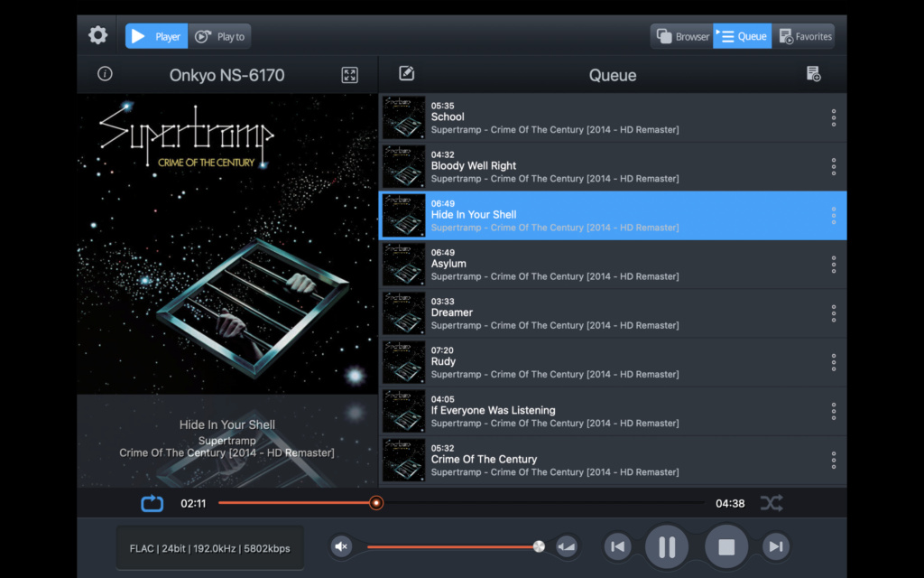Select the Rudy thumbnail in queue
The width and height of the screenshot is (924, 578).
point(403,362)
